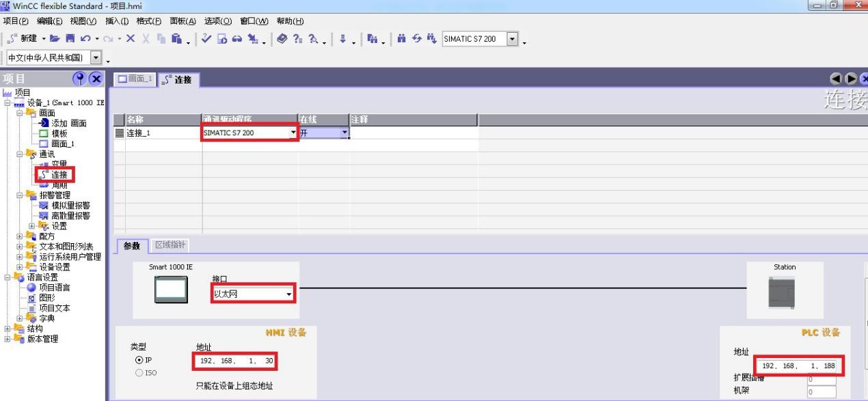This screenshot has width=868, height=401.
Task: Pin the 项目 panel with the pin icon
Action: click(x=79, y=79)
